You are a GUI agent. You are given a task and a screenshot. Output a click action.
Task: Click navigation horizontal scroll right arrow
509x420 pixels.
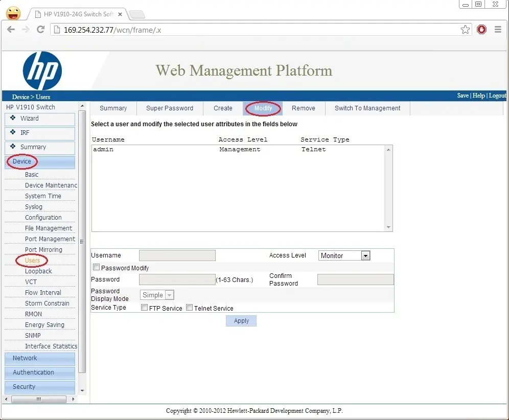pyautogui.click(x=73, y=399)
